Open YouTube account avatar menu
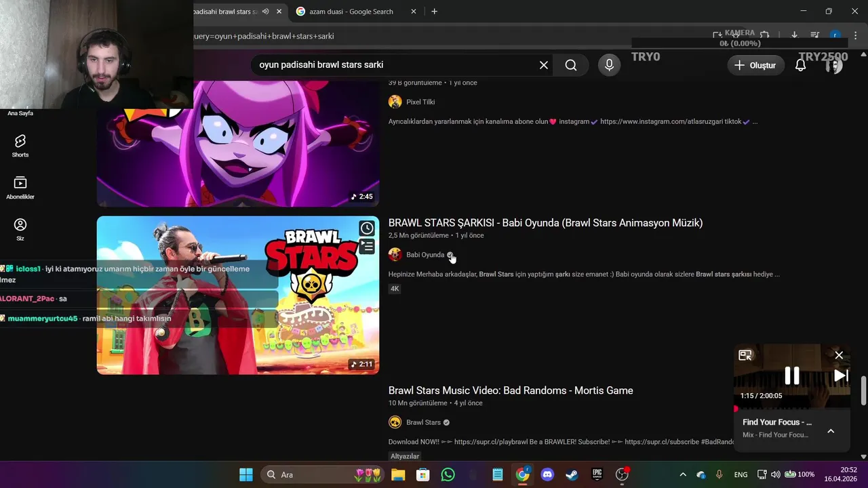 [x=834, y=65]
